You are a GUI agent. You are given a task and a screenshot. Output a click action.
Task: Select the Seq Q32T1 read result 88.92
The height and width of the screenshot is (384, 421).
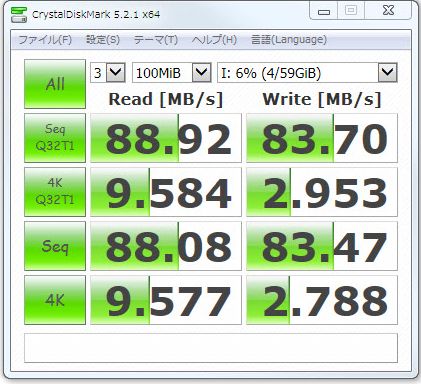click(x=166, y=138)
